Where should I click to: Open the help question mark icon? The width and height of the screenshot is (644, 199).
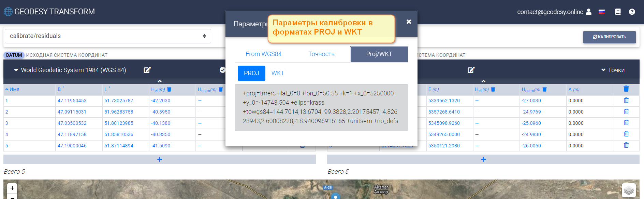[632, 12]
